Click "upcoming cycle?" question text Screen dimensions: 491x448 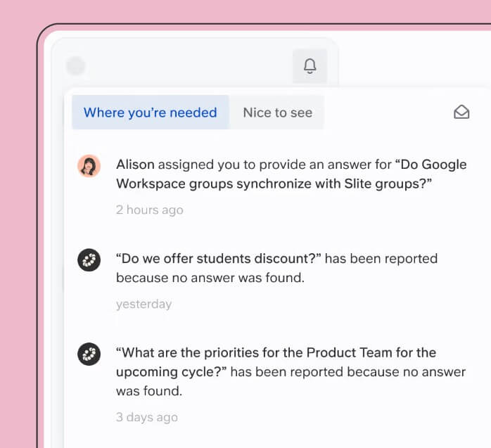(171, 372)
